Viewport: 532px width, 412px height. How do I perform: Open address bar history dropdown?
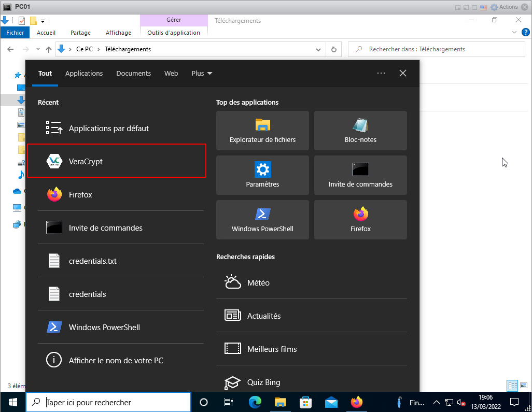point(319,50)
